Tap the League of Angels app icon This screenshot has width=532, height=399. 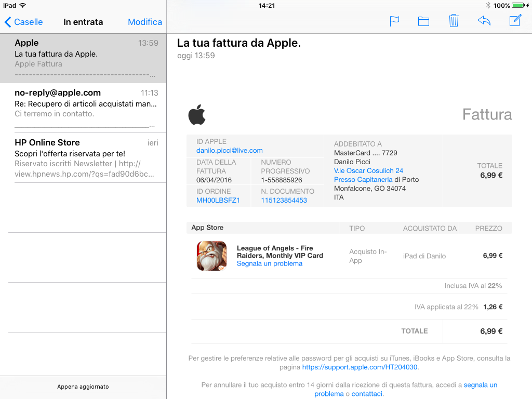point(211,256)
